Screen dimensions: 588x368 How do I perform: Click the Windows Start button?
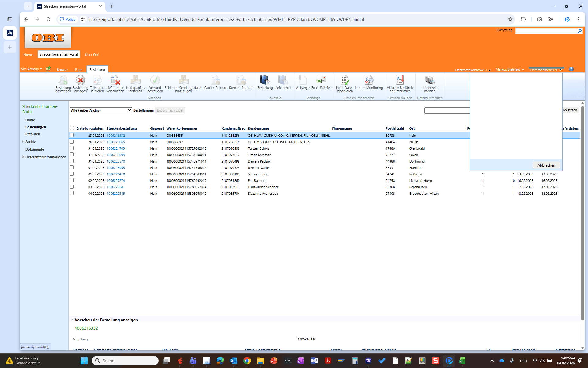(84, 361)
